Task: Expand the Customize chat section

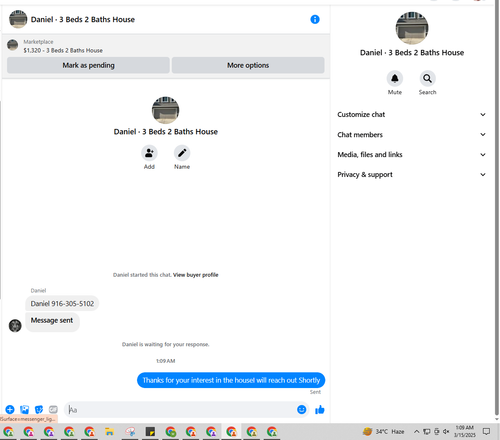Action: (x=411, y=115)
